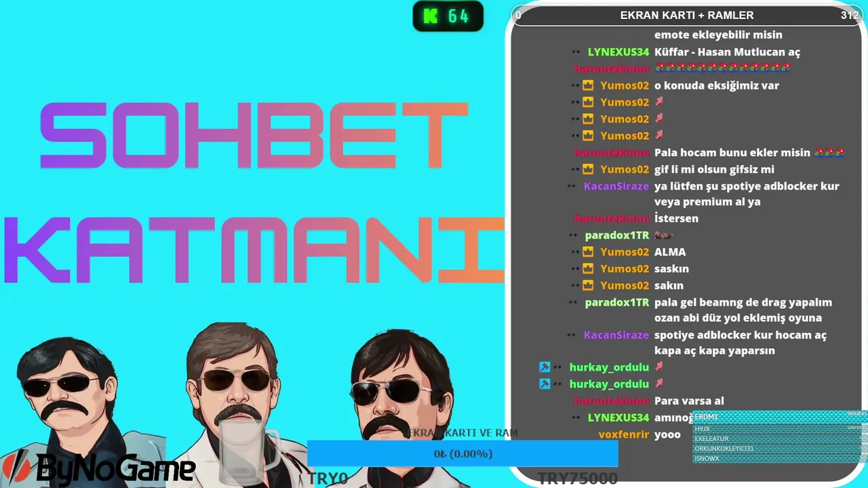The width and height of the screenshot is (868, 488).
Task: Click the chat message 'saskın'
Action: click(x=671, y=269)
